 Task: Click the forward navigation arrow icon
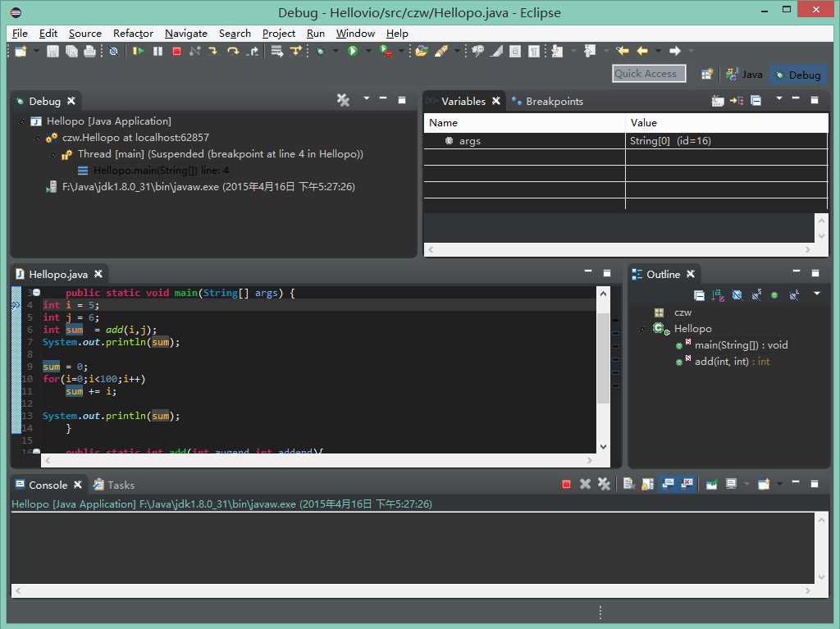tap(674, 51)
